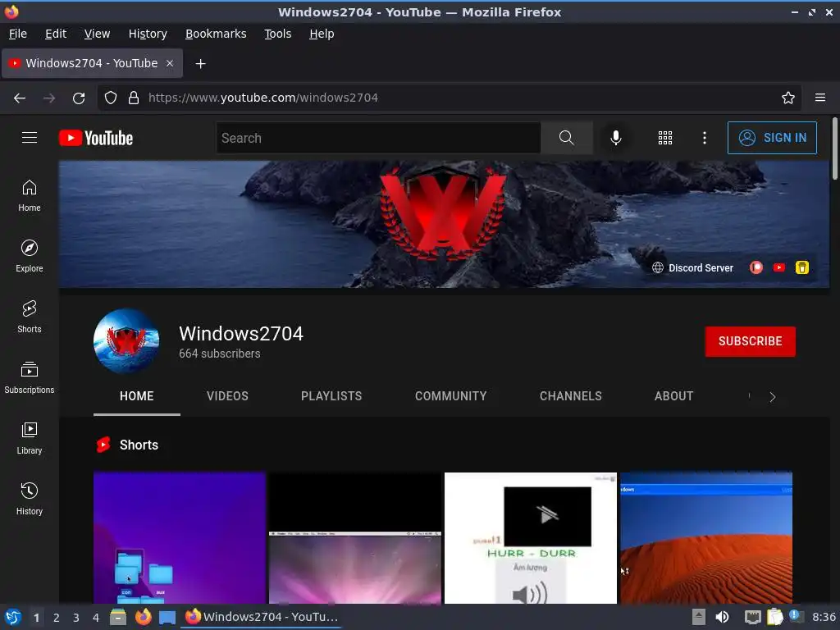Switch to the HOME channel tab
The width and height of the screenshot is (840, 630).
pos(137,396)
